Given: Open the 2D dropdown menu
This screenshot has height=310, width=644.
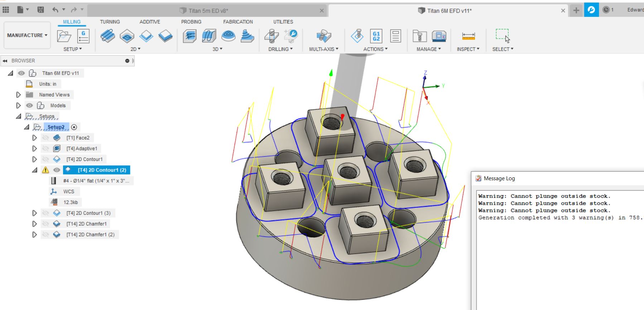Looking at the screenshot, I should (135, 49).
